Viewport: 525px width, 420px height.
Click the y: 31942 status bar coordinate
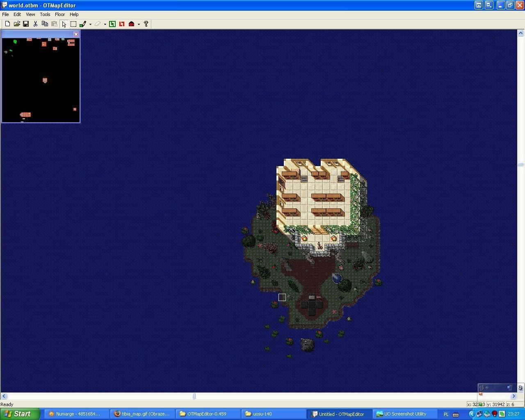[495, 404]
